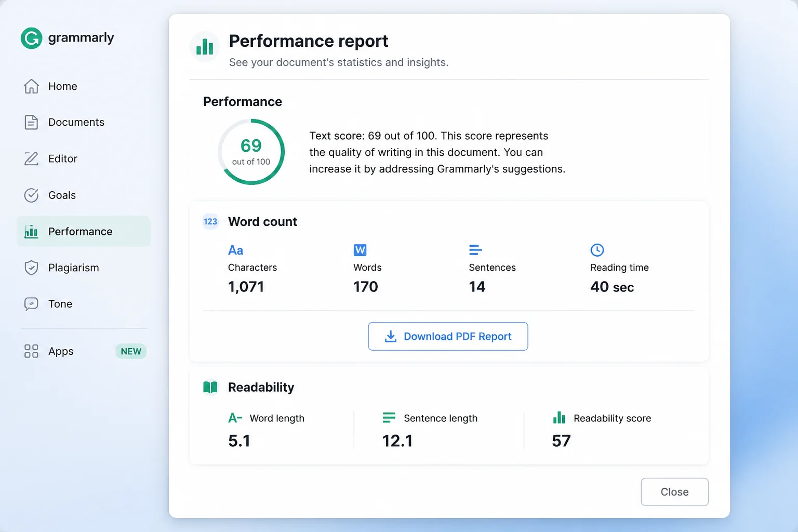Click the Plagiarism shield icon

(x=31, y=268)
